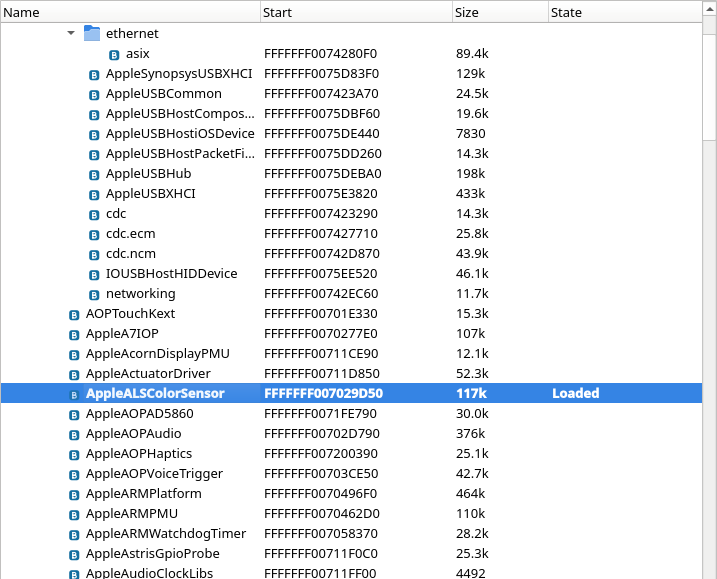Click the AppleUSBXHCI bundle icon
Viewport: 717px width, 579px height.
(94, 195)
